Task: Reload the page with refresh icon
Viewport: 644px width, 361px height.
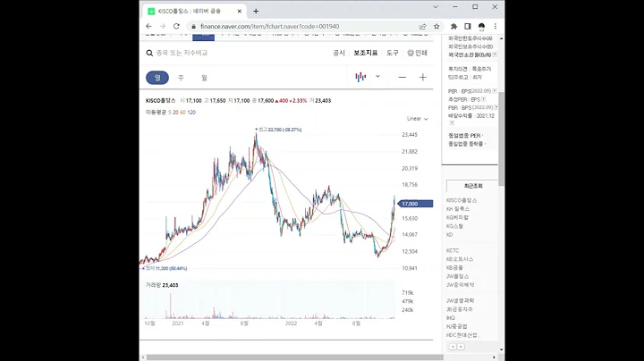Action: pyautogui.click(x=176, y=26)
